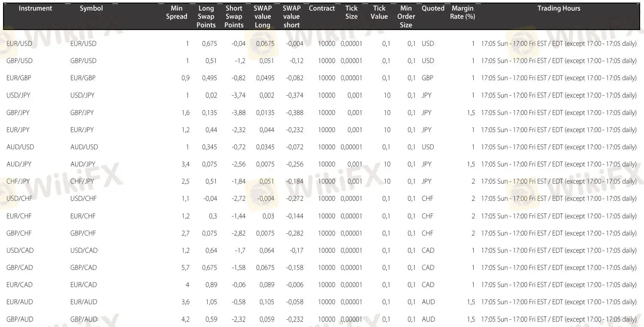644x327 pixels.
Task: Click the Instrument column header
Action: 36,8
